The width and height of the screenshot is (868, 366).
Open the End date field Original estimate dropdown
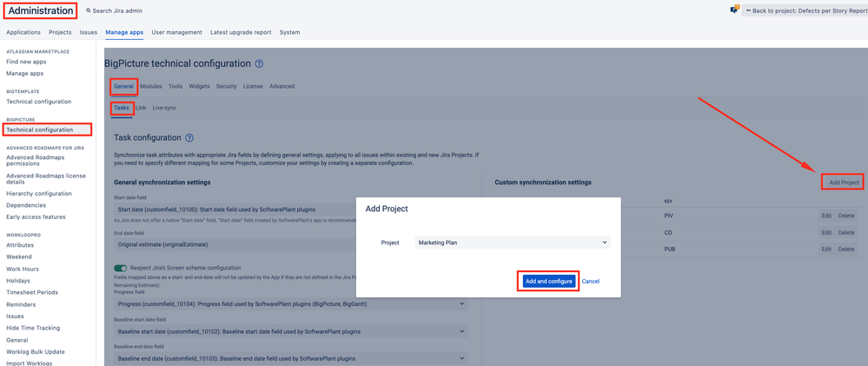(291, 244)
